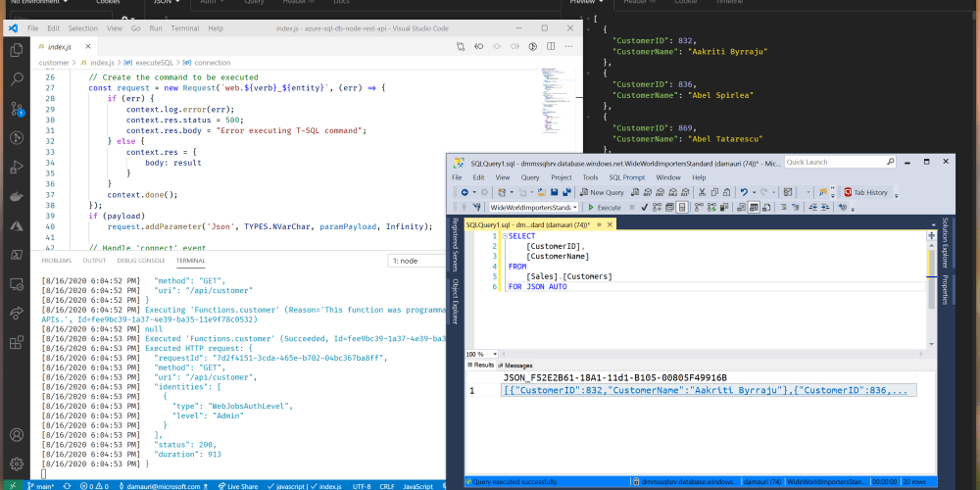Toggle Include Actual Execution Plan in SSMS
Viewport: 980px width, 490px height.
(x=699, y=208)
